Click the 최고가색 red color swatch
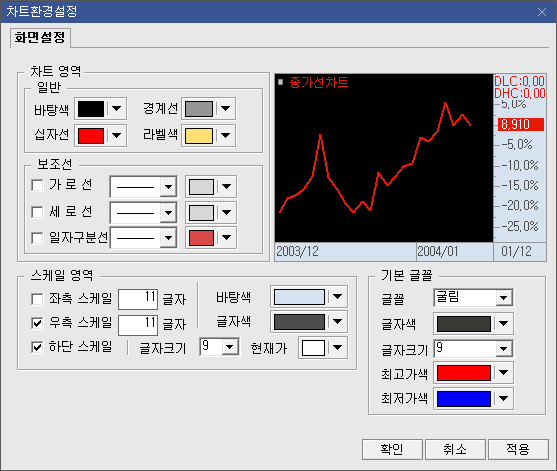The image size is (557, 471). click(x=464, y=373)
